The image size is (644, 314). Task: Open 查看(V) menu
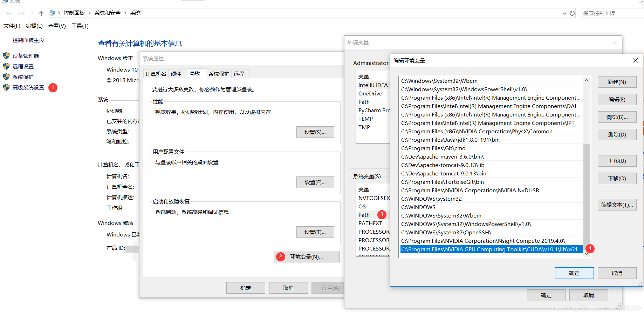[x=57, y=26]
